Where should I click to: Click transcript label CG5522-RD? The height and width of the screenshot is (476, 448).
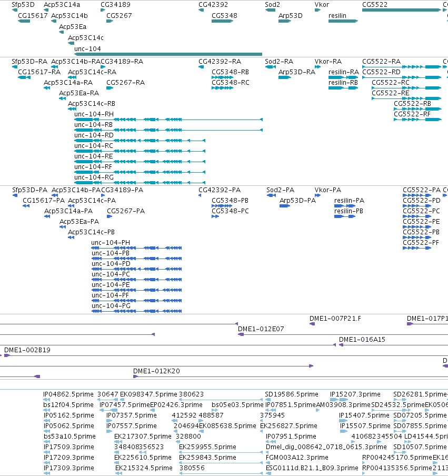(381, 72)
